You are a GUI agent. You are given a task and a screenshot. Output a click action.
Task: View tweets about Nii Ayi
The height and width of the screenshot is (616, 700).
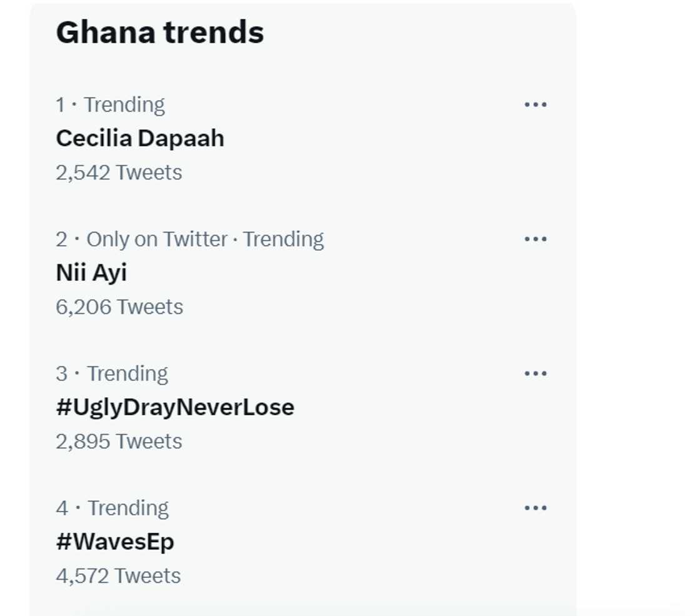click(90, 273)
